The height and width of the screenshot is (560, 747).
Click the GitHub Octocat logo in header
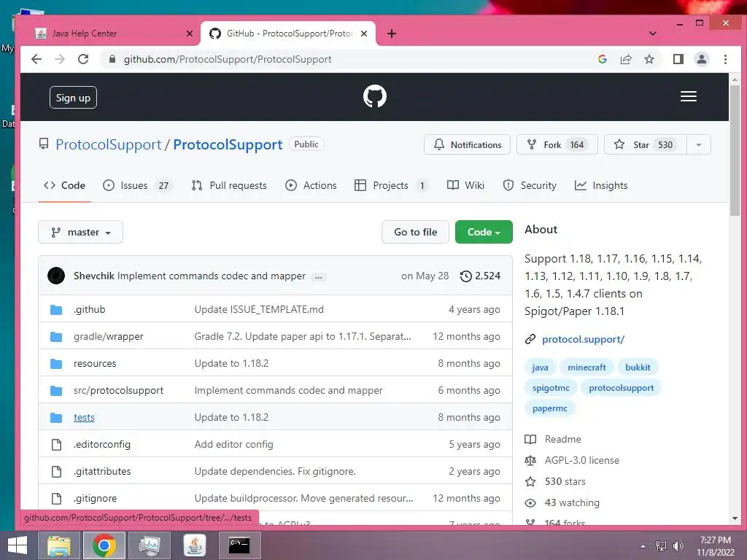374,96
